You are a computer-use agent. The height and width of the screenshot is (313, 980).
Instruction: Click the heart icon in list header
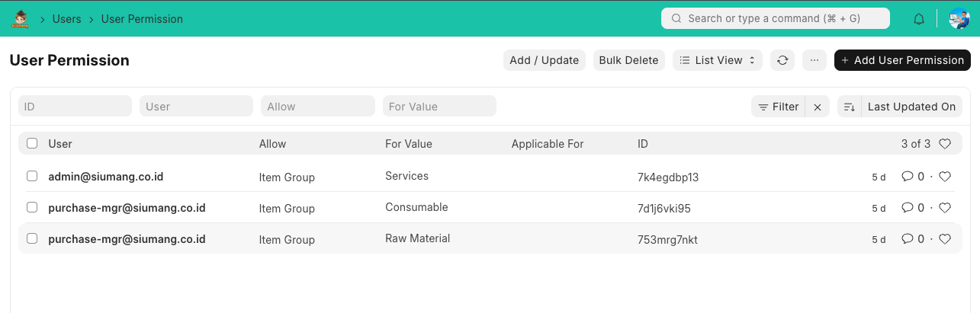click(944, 143)
